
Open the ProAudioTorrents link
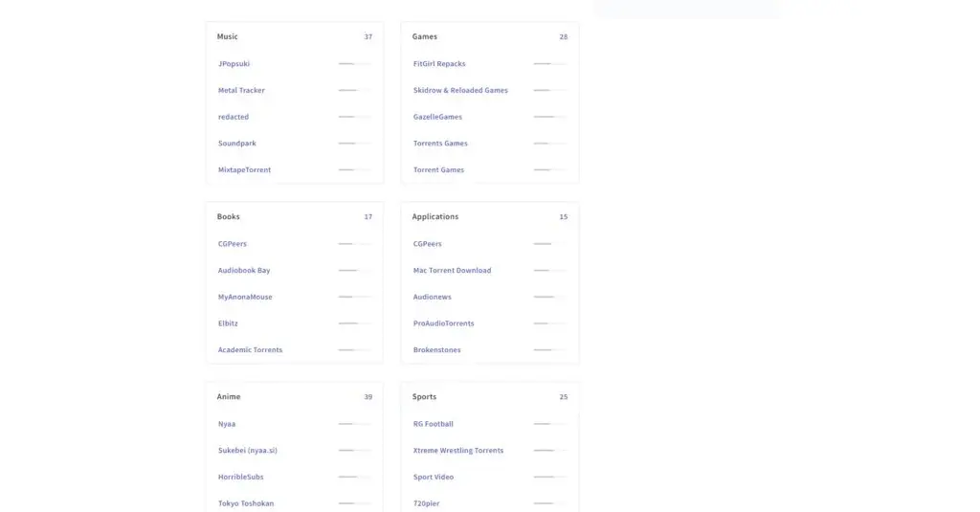(444, 323)
